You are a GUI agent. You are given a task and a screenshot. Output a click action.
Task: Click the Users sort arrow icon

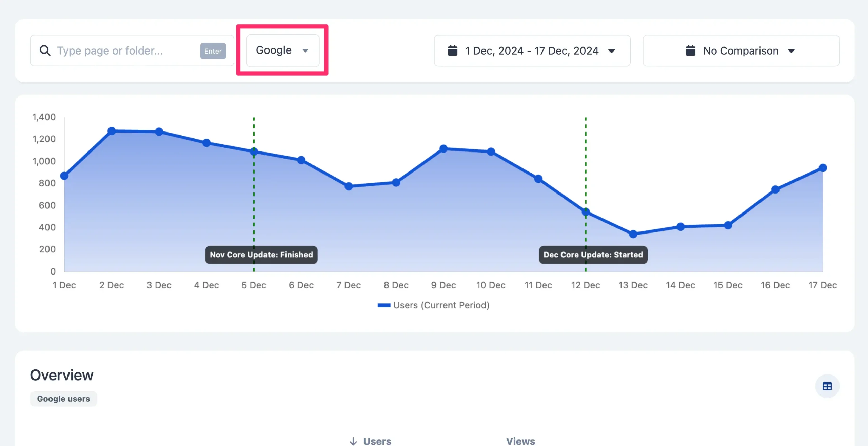(x=353, y=441)
